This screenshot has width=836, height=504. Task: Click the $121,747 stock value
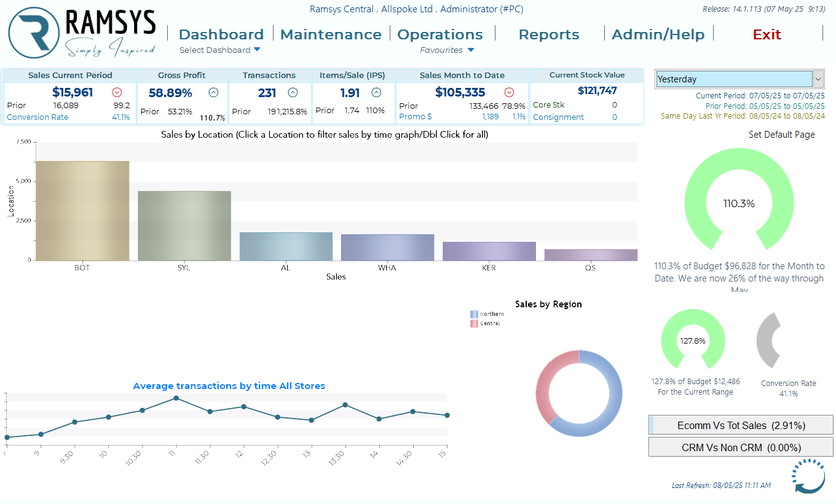pyautogui.click(x=597, y=91)
